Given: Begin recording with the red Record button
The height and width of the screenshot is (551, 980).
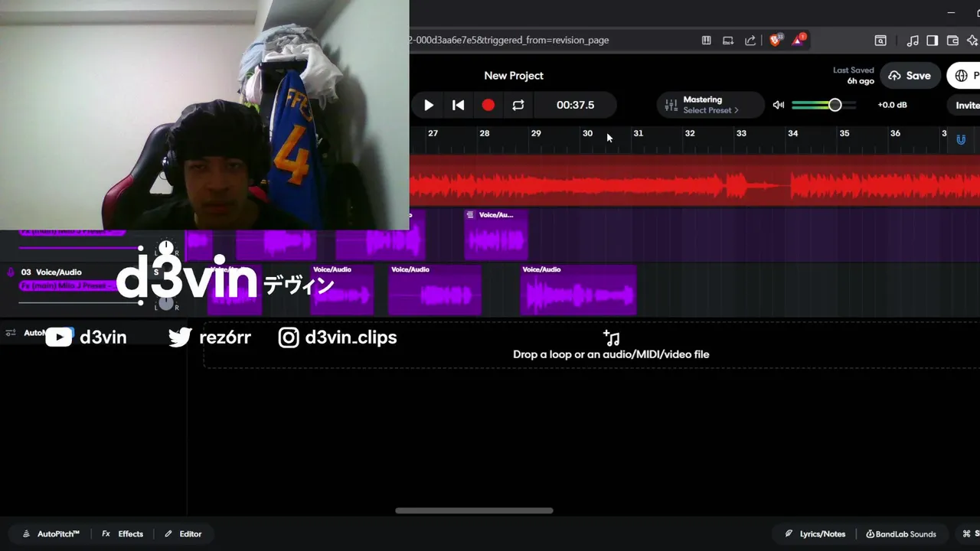Looking at the screenshot, I should coord(488,106).
